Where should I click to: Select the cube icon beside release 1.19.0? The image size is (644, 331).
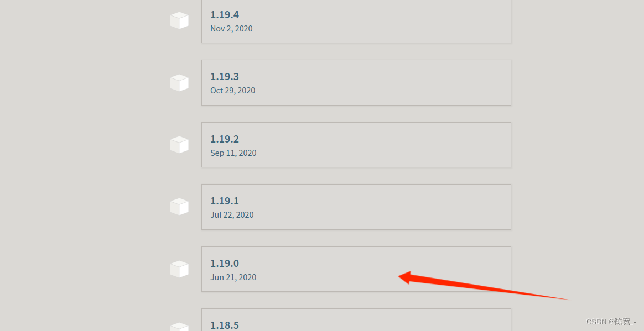179,269
